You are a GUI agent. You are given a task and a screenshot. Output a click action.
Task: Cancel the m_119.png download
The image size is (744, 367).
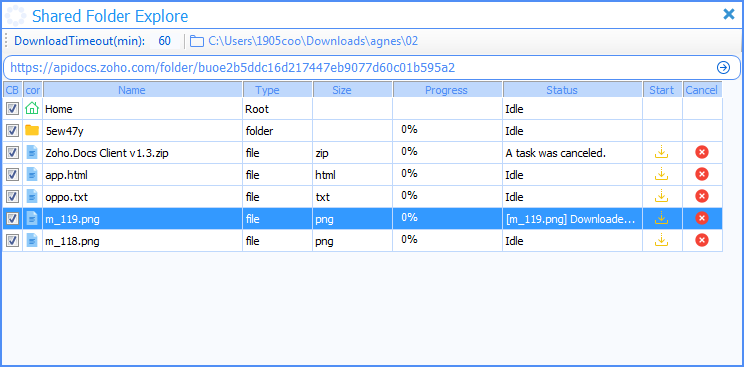point(702,218)
